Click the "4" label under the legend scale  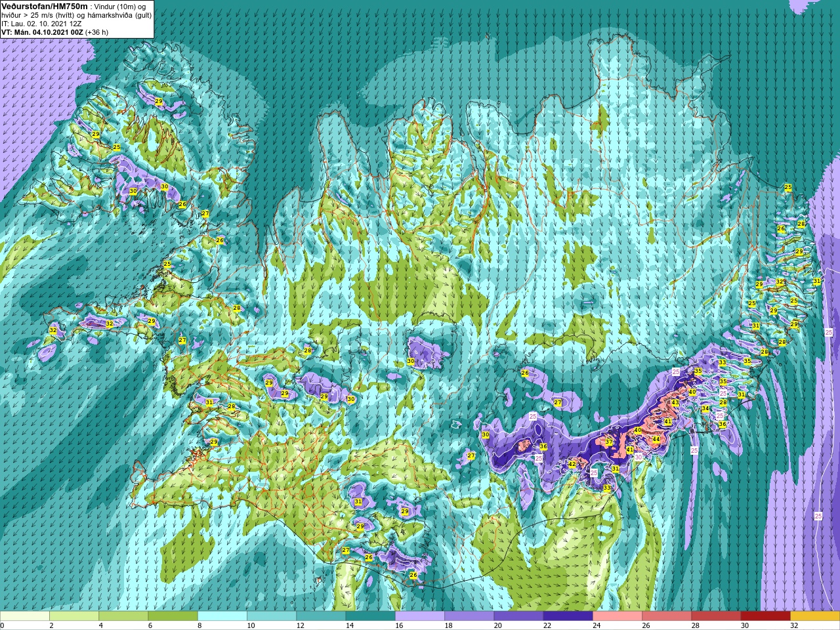pyautogui.click(x=101, y=625)
